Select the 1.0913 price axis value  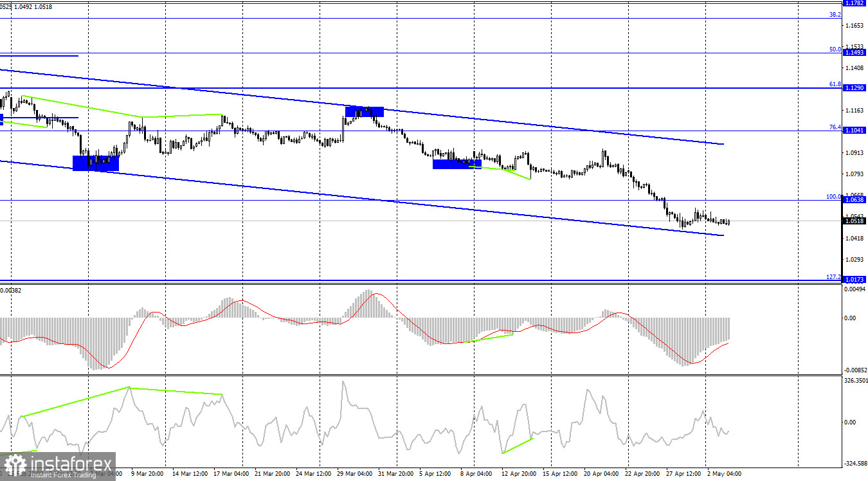tap(854, 153)
